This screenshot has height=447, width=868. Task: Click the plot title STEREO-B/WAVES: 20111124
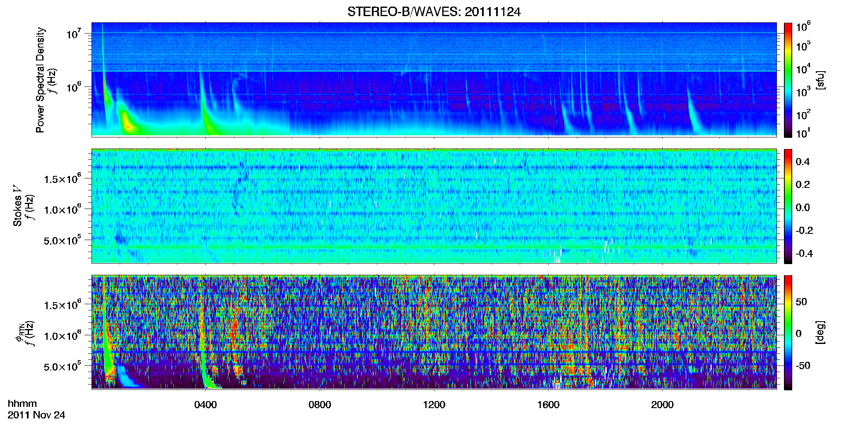click(434, 12)
